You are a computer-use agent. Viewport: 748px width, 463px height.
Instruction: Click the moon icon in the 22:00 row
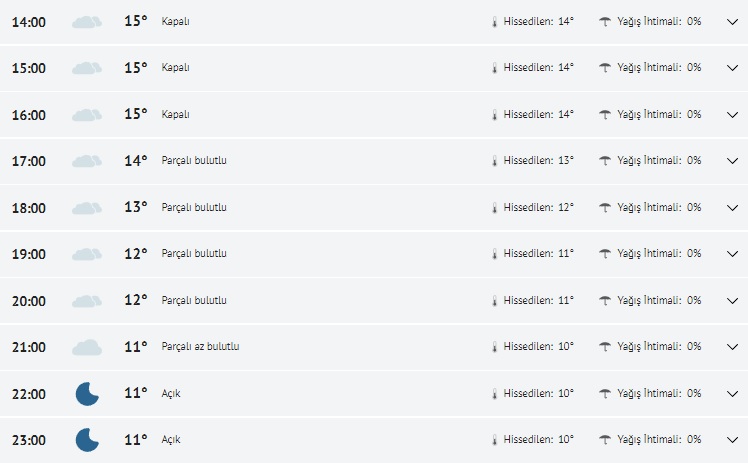point(87,393)
